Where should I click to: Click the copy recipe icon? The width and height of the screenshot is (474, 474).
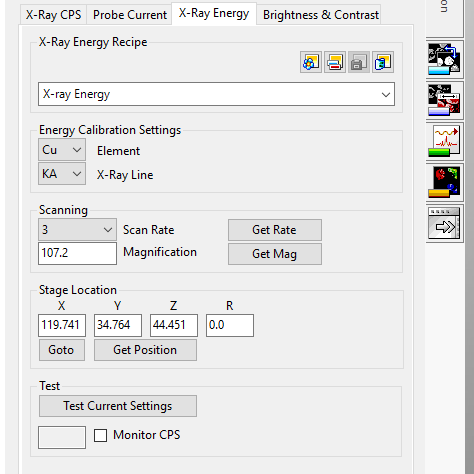383,62
